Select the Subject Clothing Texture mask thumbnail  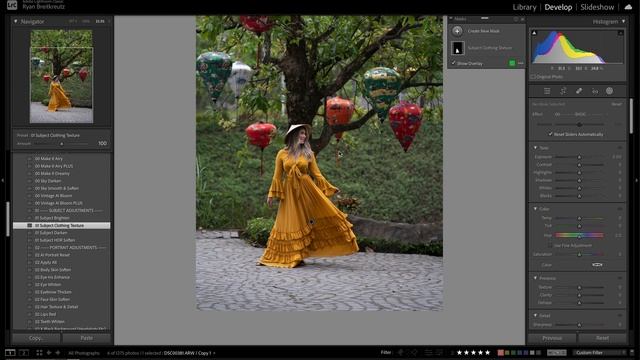[x=458, y=48]
